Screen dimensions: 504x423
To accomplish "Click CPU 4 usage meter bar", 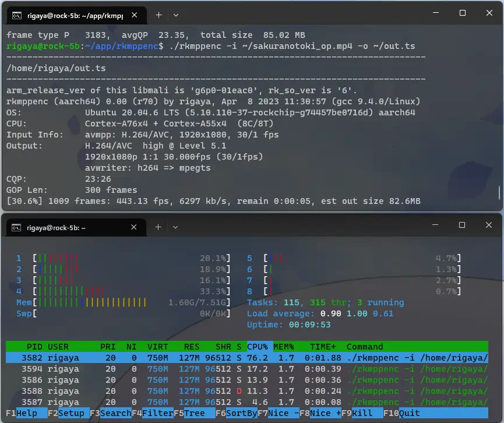I will click(132, 291).
